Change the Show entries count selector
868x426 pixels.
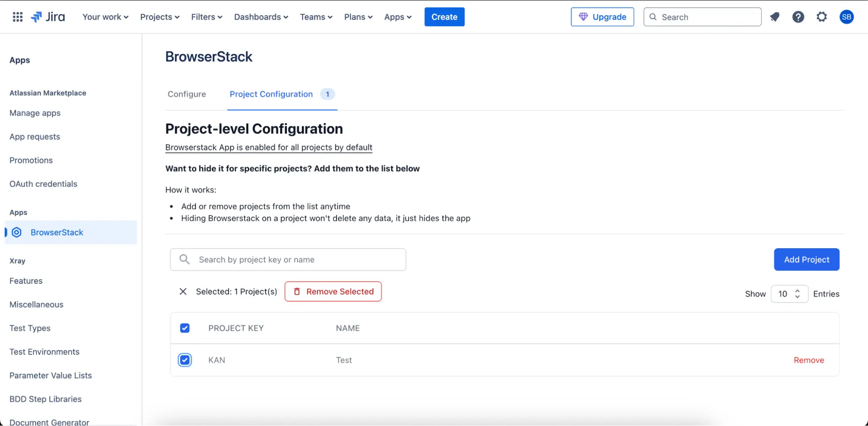coord(789,294)
